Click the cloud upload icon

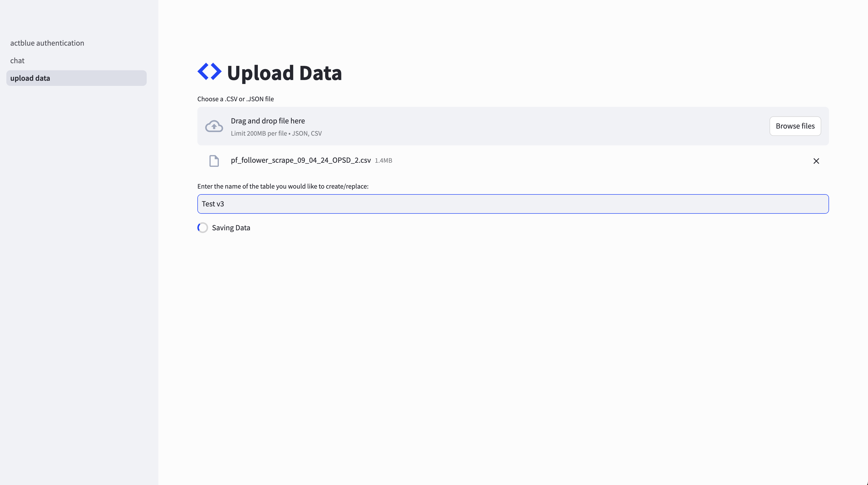214,126
